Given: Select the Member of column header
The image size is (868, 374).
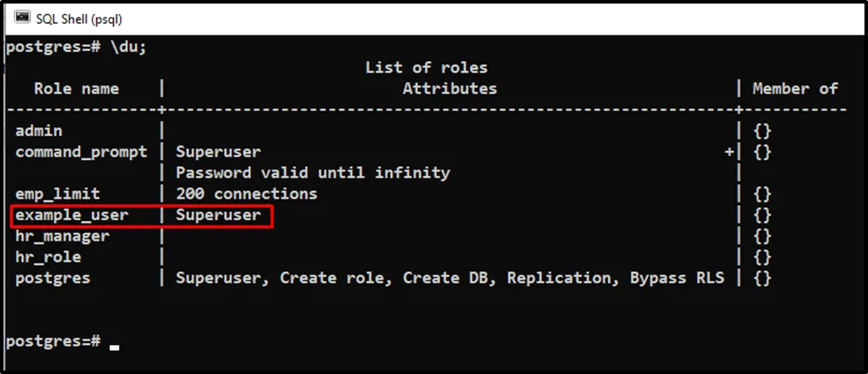Looking at the screenshot, I should click(x=795, y=88).
